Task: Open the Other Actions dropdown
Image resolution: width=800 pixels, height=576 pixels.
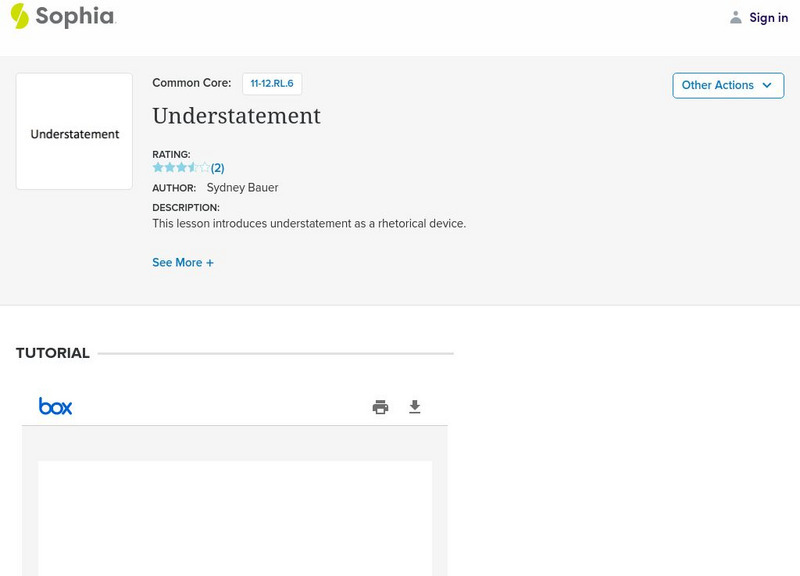Action: point(727,85)
